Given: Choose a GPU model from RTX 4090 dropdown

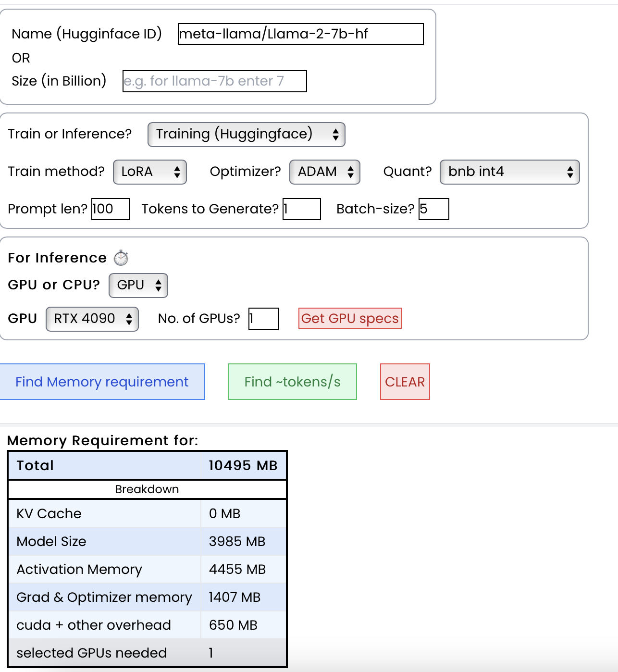Looking at the screenshot, I should click(x=92, y=319).
